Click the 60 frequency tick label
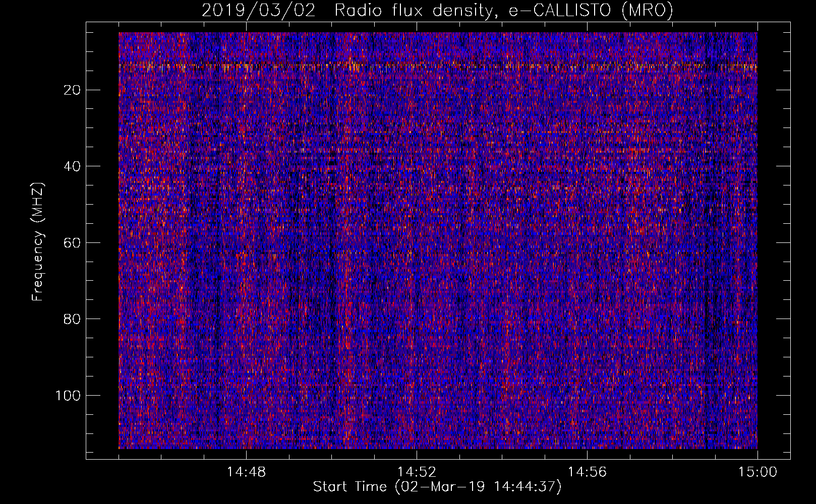Viewport: 816px width, 504px height. (73, 243)
